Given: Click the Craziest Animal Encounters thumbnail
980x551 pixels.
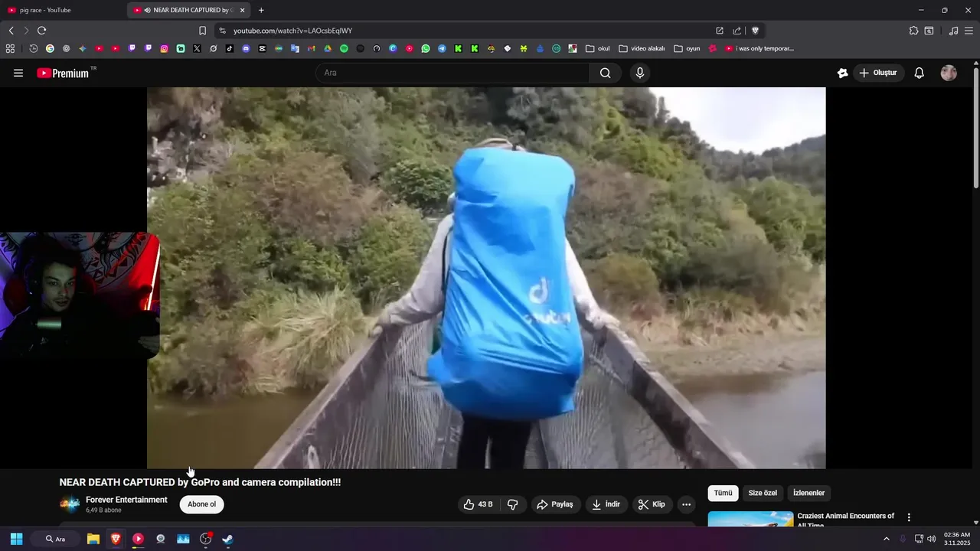Looking at the screenshot, I should 750,519.
